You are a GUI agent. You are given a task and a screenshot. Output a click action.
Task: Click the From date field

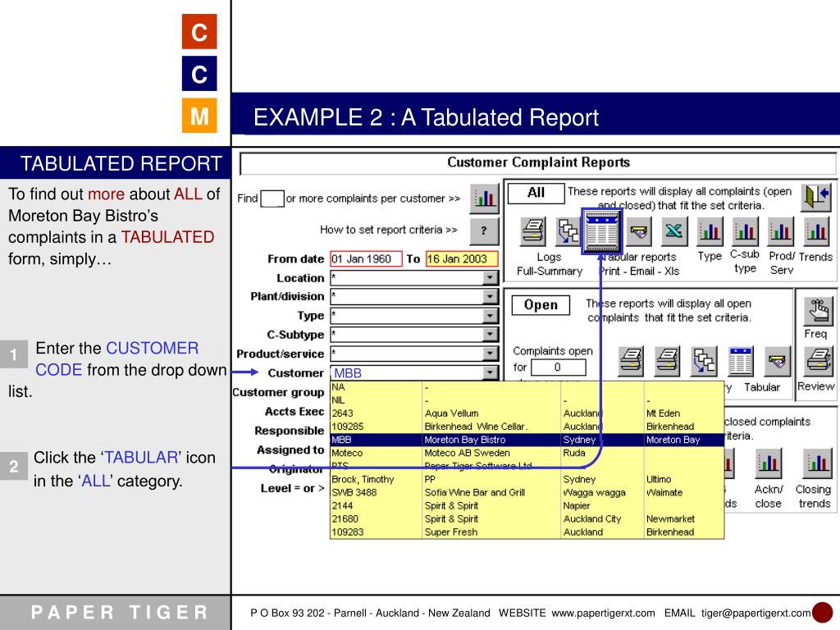(x=366, y=258)
